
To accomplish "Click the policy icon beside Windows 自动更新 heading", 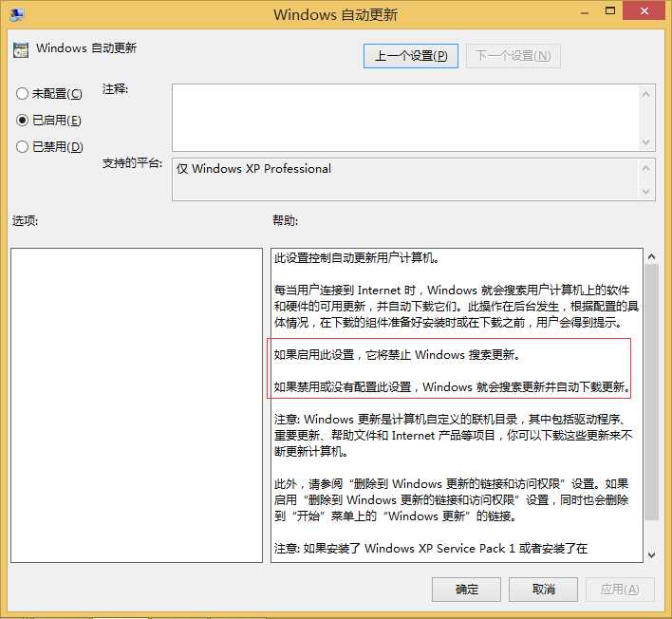I will (x=21, y=49).
